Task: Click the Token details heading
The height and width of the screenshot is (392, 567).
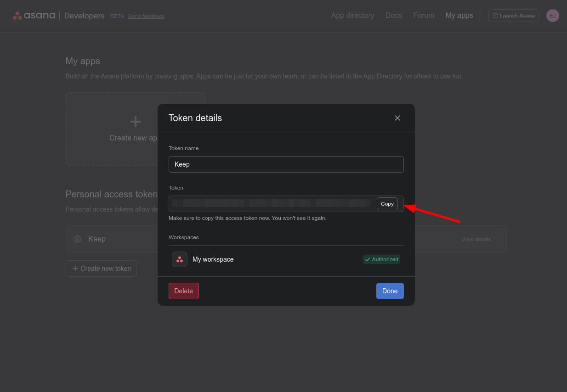Action: coord(195,118)
